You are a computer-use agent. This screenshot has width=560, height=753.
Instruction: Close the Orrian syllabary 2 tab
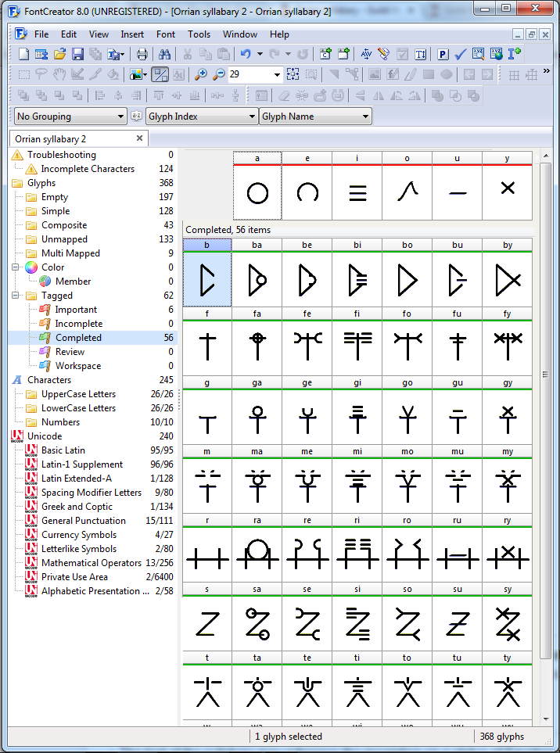pos(139,138)
